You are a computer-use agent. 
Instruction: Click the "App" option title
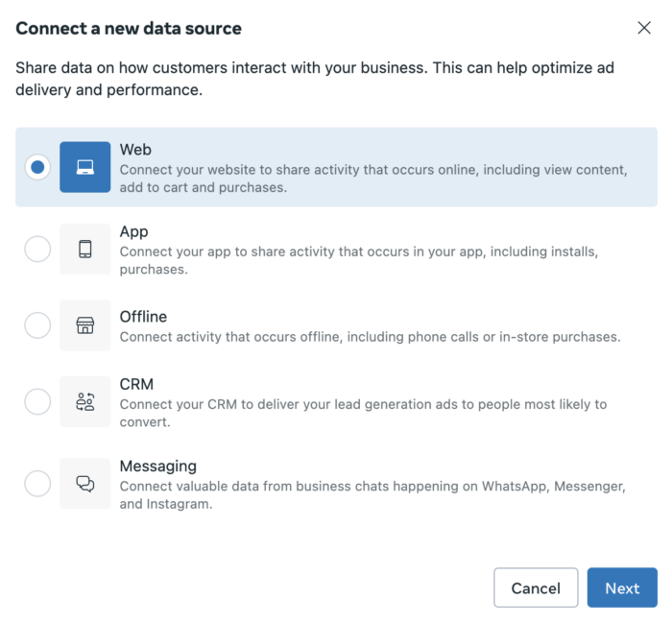click(134, 231)
